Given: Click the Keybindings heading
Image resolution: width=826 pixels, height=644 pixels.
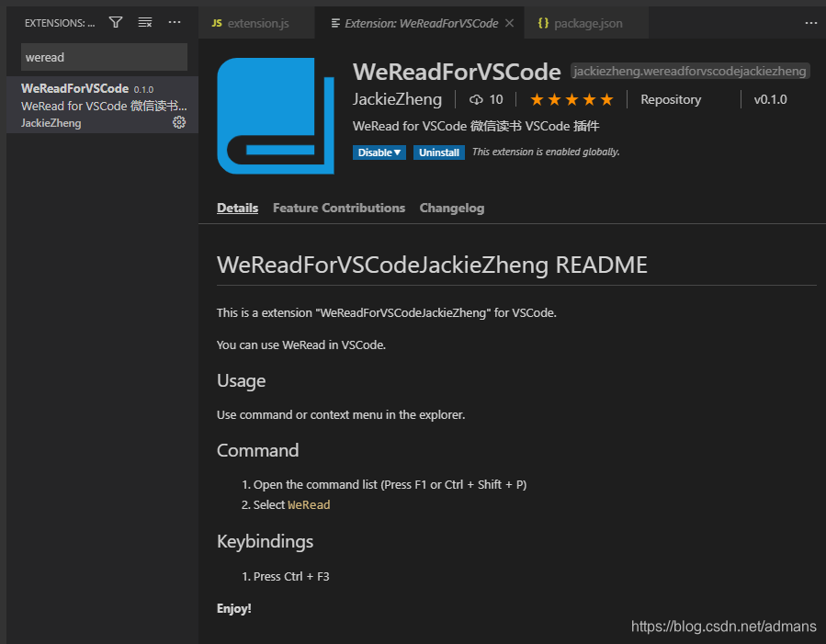Looking at the screenshot, I should pyautogui.click(x=265, y=541).
